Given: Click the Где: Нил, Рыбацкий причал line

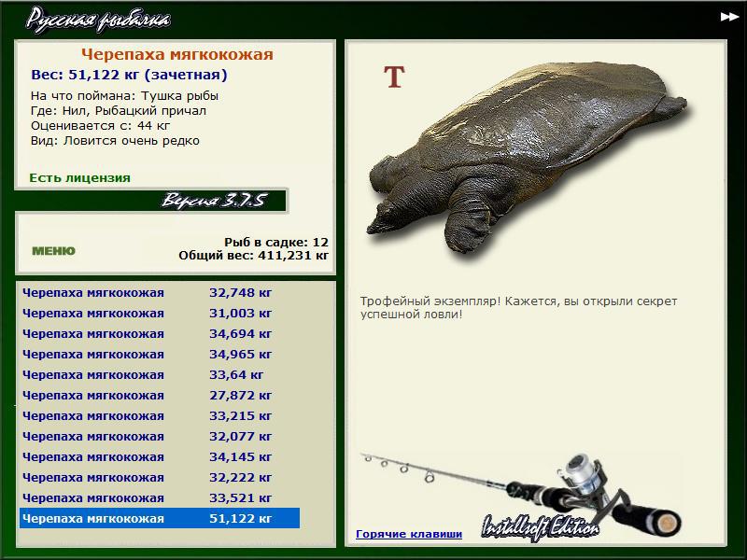Looking at the screenshot, I should pyautogui.click(x=119, y=111).
